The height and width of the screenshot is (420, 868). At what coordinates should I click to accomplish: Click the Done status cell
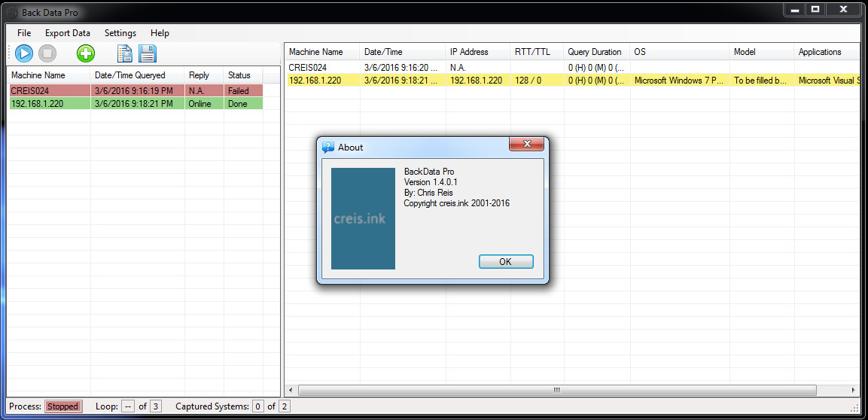[x=244, y=103]
